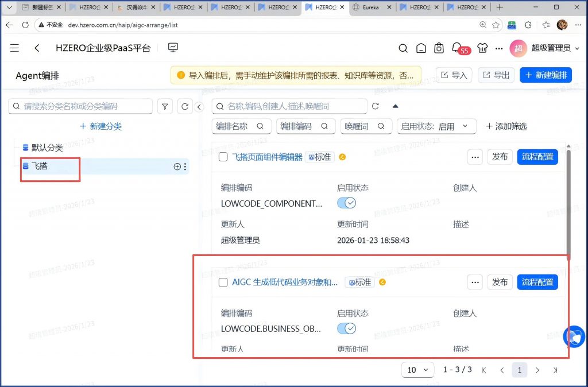
Task: Click the 新建分类 link
Action: [100, 126]
